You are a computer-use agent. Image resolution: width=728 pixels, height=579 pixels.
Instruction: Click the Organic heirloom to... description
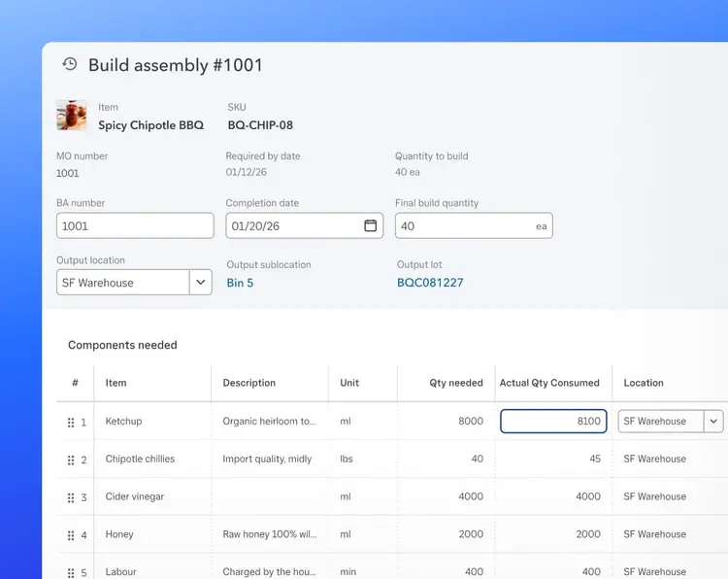269,421
